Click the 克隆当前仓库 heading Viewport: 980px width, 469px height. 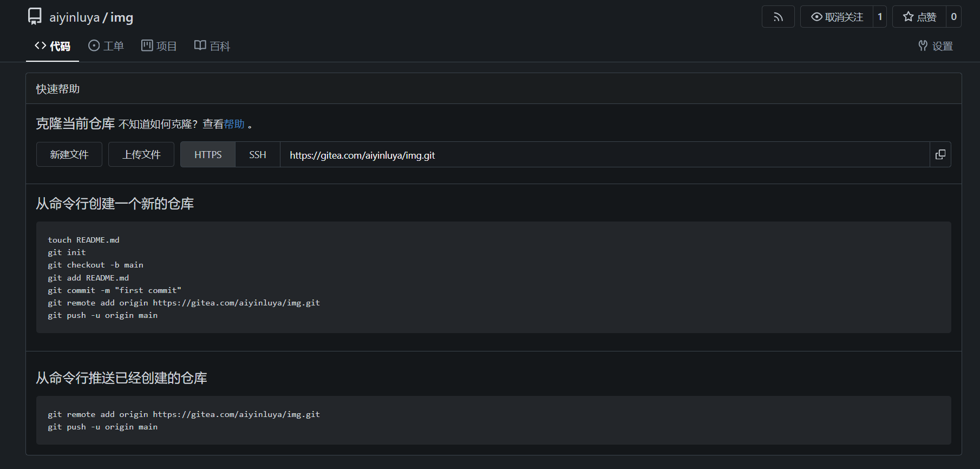click(x=75, y=123)
